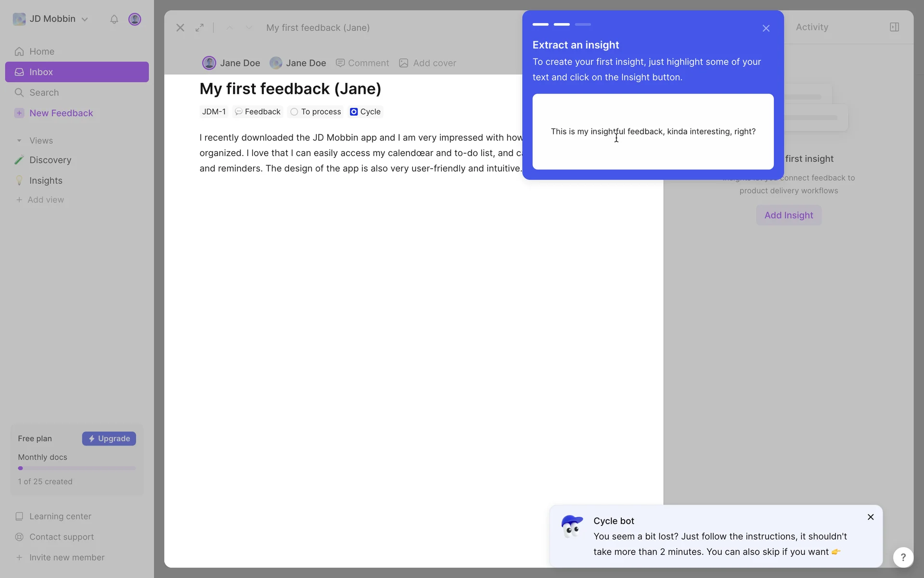Expand the feedback doc to full screen
924x578 pixels.
199,28
